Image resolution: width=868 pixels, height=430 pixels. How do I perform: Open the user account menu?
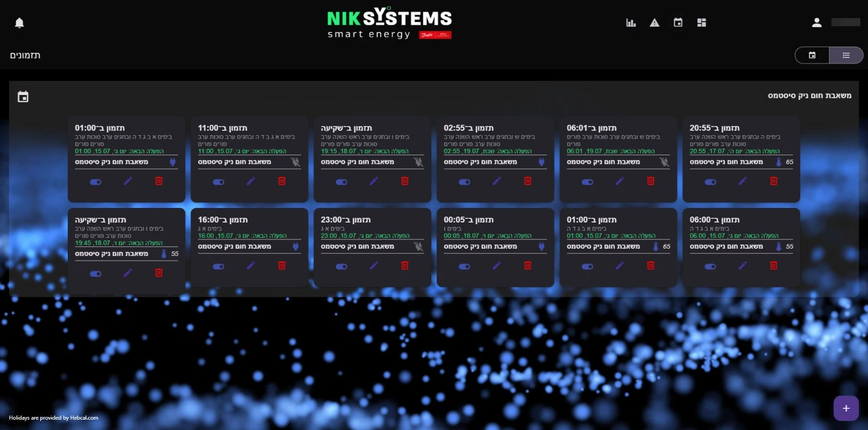[x=816, y=23]
